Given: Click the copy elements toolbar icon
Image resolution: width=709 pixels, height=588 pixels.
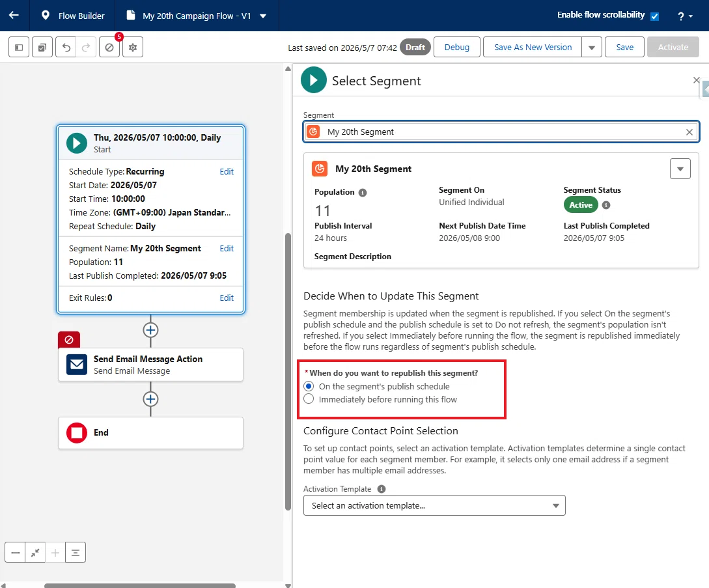Looking at the screenshot, I should pos(42,47).
